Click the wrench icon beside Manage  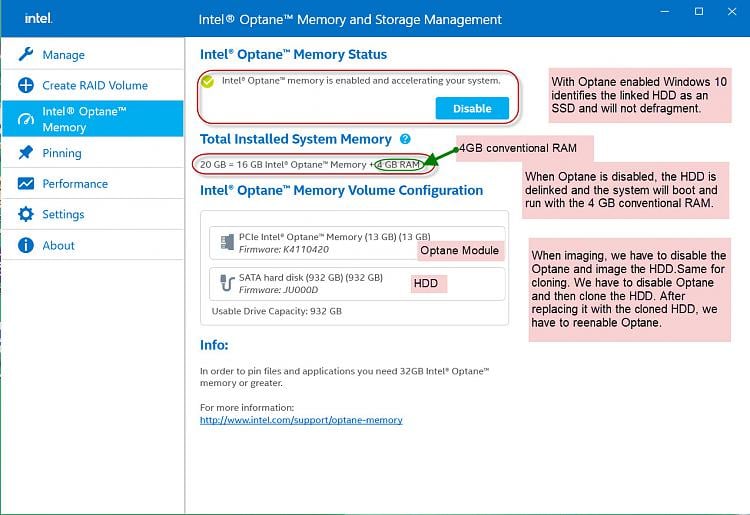(x=26, y=54)
